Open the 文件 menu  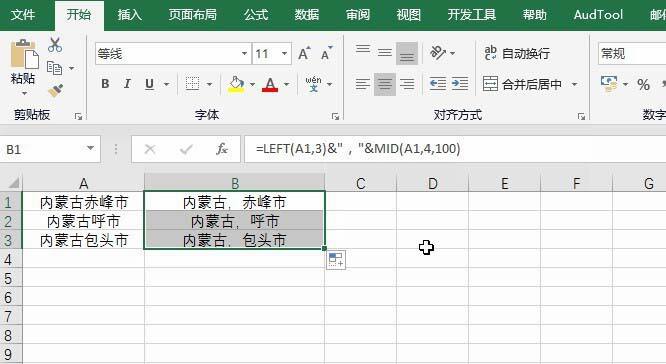click(x=23, y=15)
